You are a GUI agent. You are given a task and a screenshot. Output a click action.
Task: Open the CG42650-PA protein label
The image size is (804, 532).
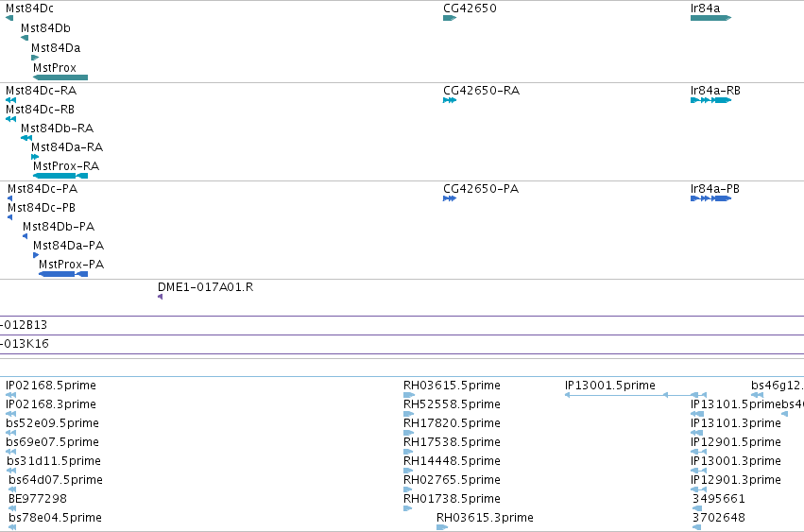[481, 189]
